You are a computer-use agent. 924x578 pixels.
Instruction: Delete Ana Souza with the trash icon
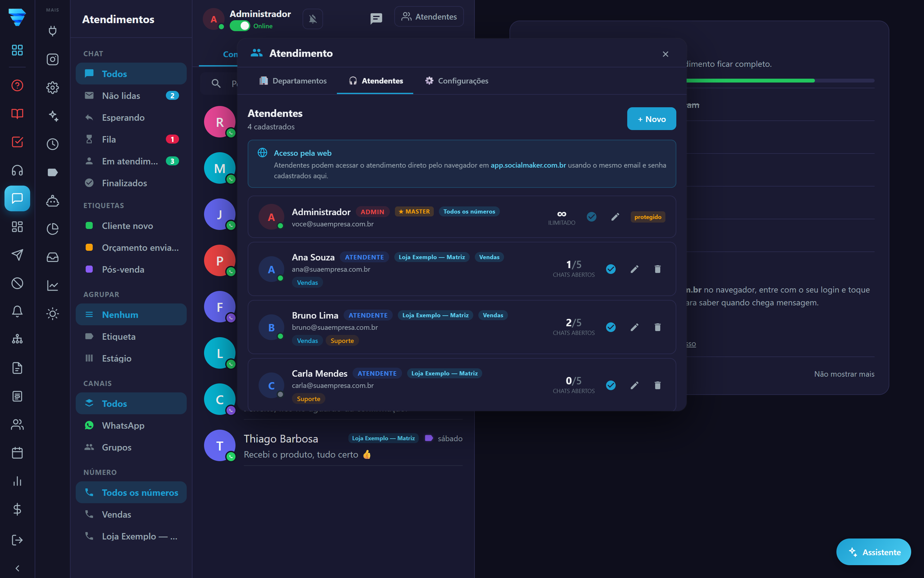click(657, 269)
